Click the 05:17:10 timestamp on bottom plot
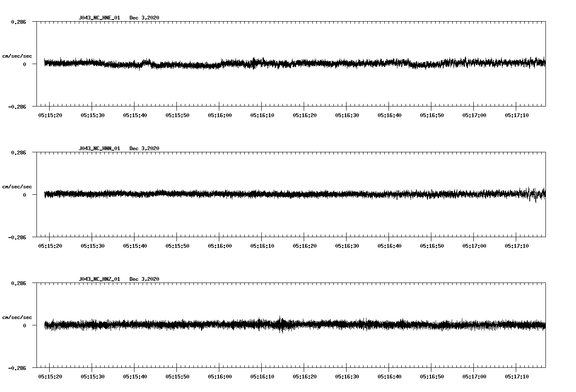 pos(517,376)
